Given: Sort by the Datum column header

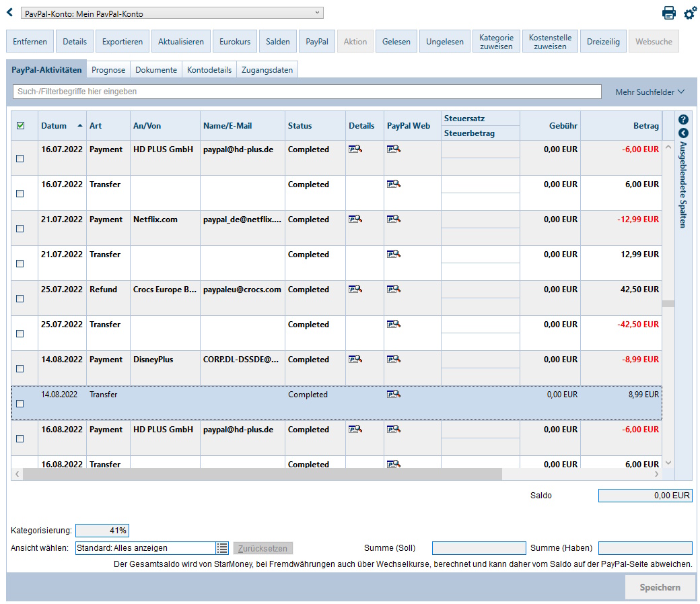Looking at the screenshot, I should pyautogui.click(x=62, y=125).
